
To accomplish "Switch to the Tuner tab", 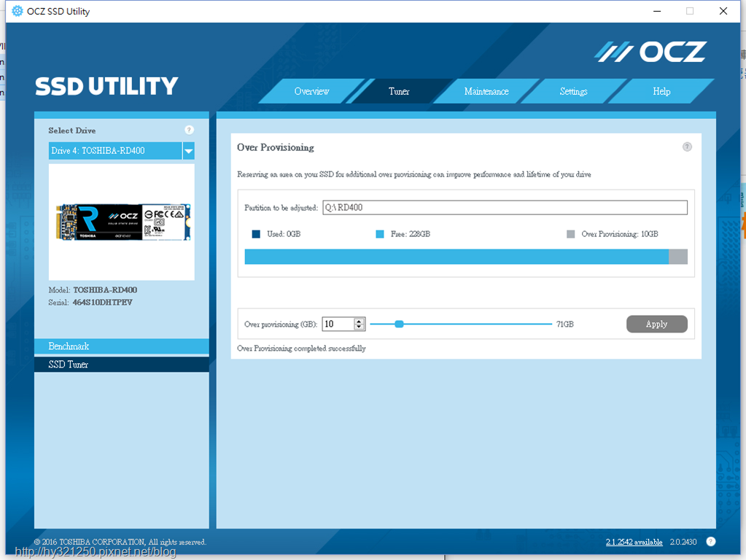I will pos(399,91).
